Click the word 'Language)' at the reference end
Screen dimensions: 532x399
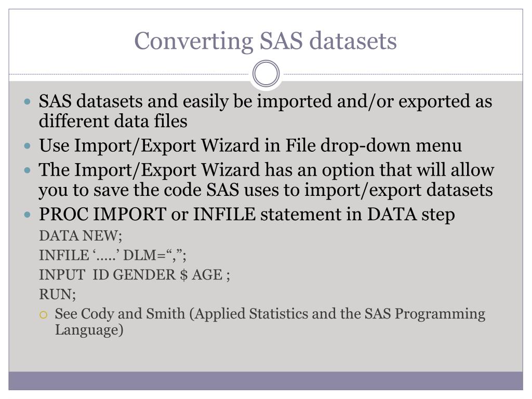pos(89,330)
